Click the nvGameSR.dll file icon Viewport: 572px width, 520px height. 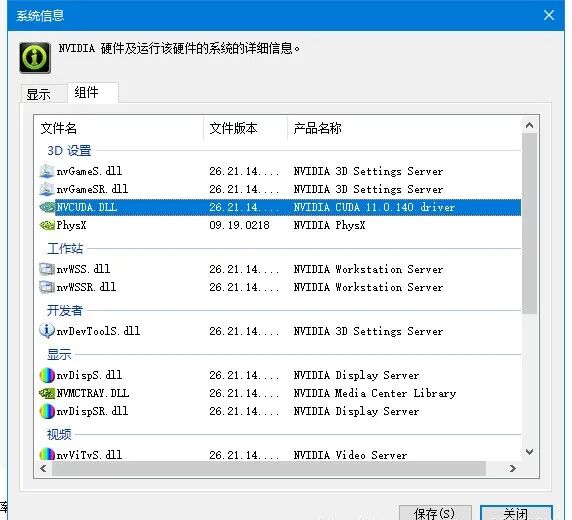pos(47,189)
